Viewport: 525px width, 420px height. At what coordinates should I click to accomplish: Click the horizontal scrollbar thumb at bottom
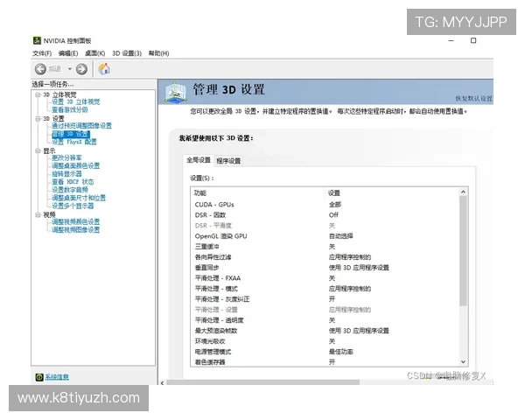click(x=263, y=383)
